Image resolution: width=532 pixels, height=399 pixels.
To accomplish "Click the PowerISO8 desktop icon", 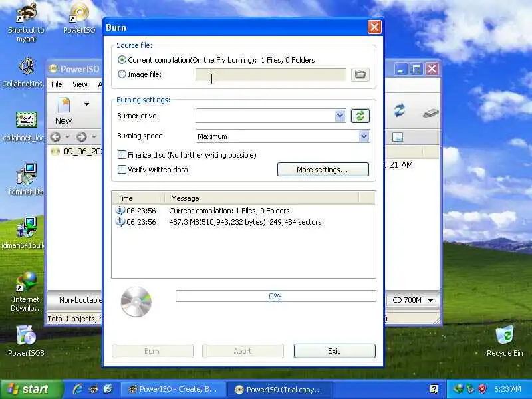I will pos(26,340).
